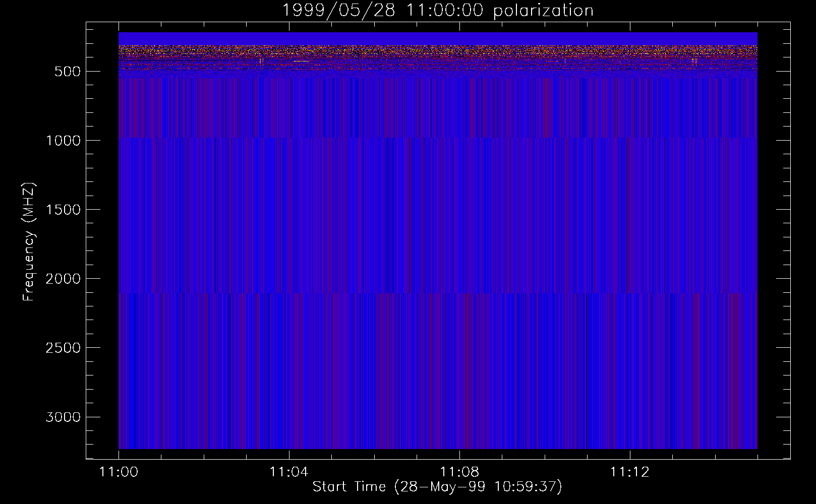Click the 11:00 time tick label
The height and width of the screenshot is (504, 816).
point(119,472)
